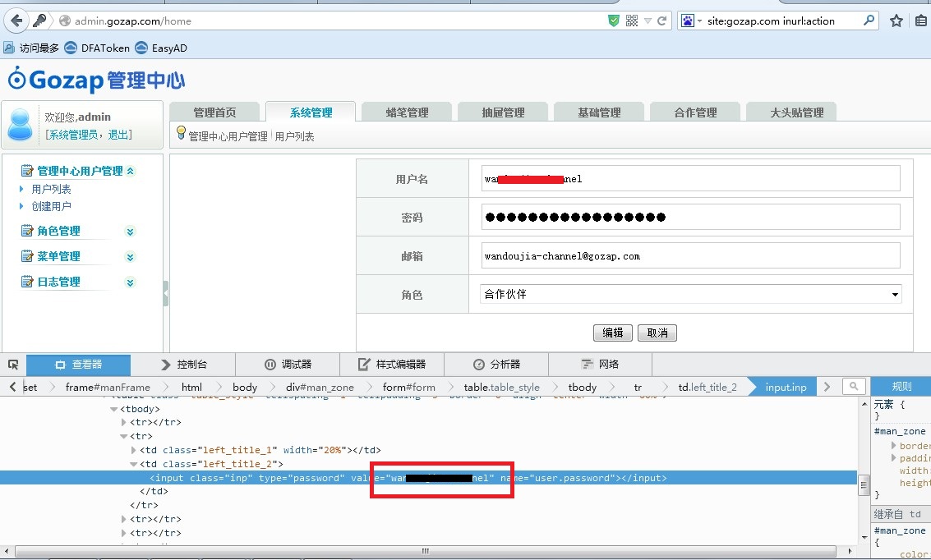This screenshot has width=931, height=560.
Task: Open the QR code icon in address bar
Action: point(632,21)
